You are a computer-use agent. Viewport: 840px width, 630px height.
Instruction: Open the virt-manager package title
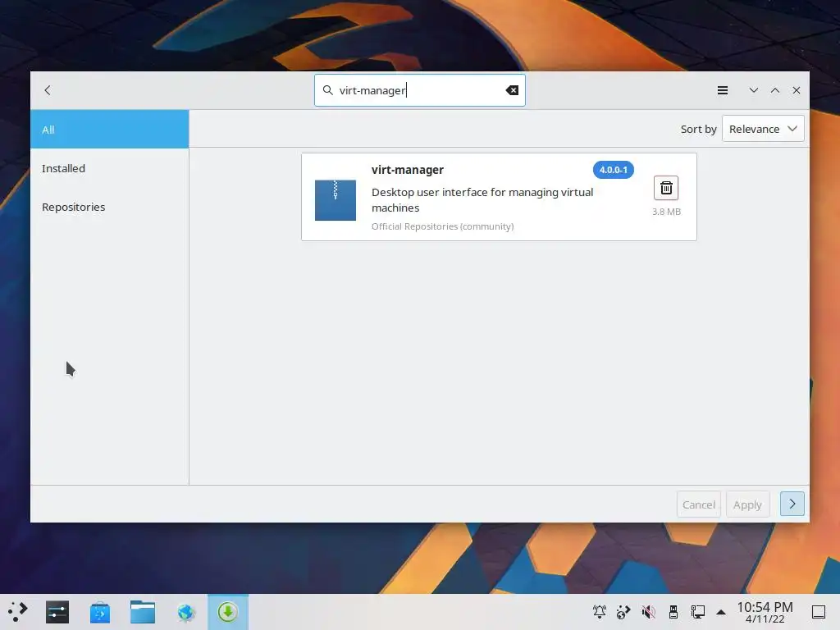click(x=407, y=170)
